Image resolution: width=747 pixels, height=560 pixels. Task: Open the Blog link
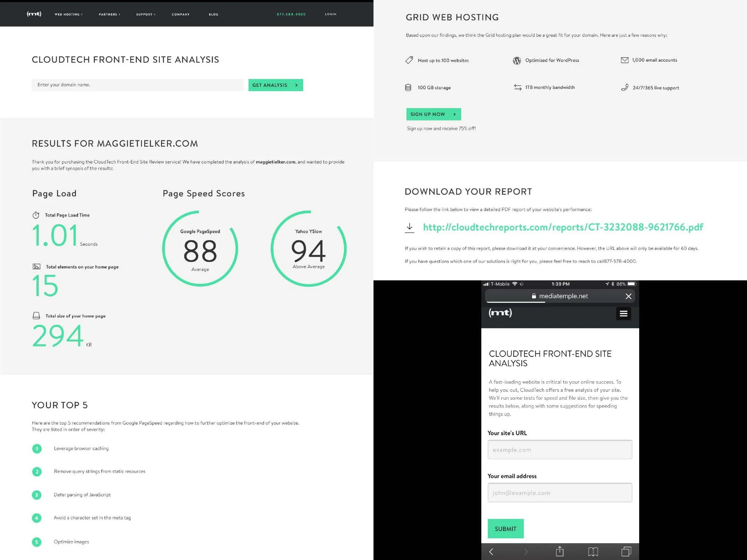pyautogui.click(x=214, y=14)
